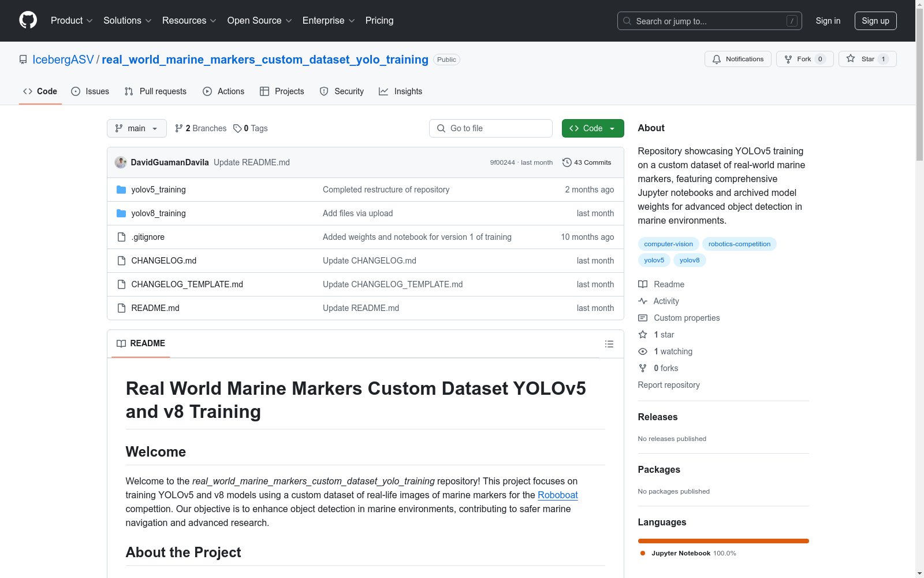Click the Go to file input
Image resolution: width=924 pixels, height=578 pixels.
pos(491,128)
